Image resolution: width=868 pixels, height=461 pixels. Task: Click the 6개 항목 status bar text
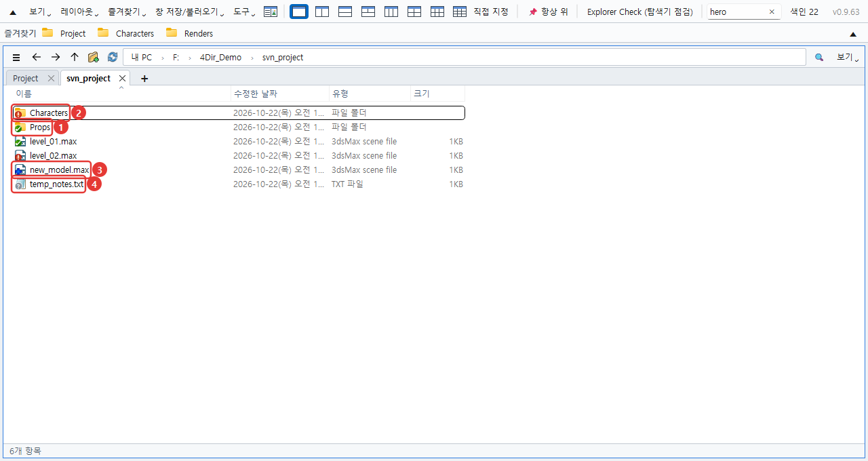(x=25, y=451)
